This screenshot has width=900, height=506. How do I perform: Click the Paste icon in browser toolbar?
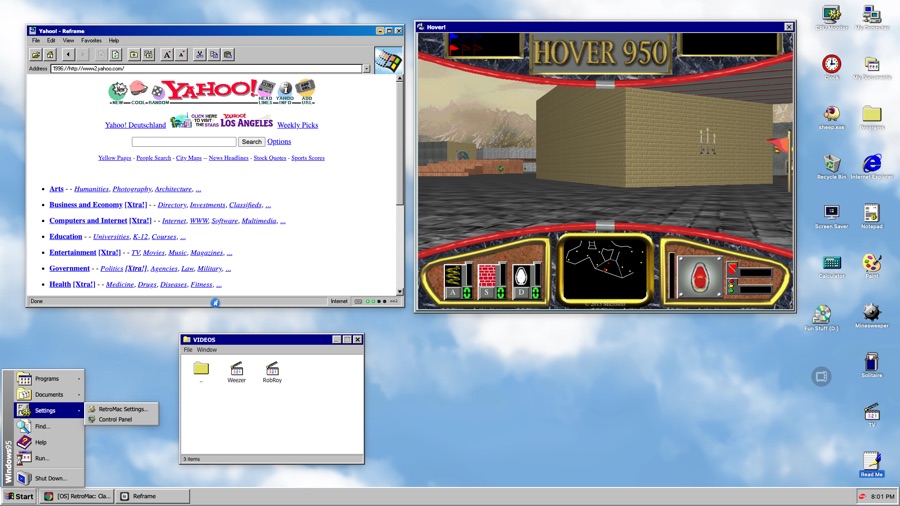228,55
